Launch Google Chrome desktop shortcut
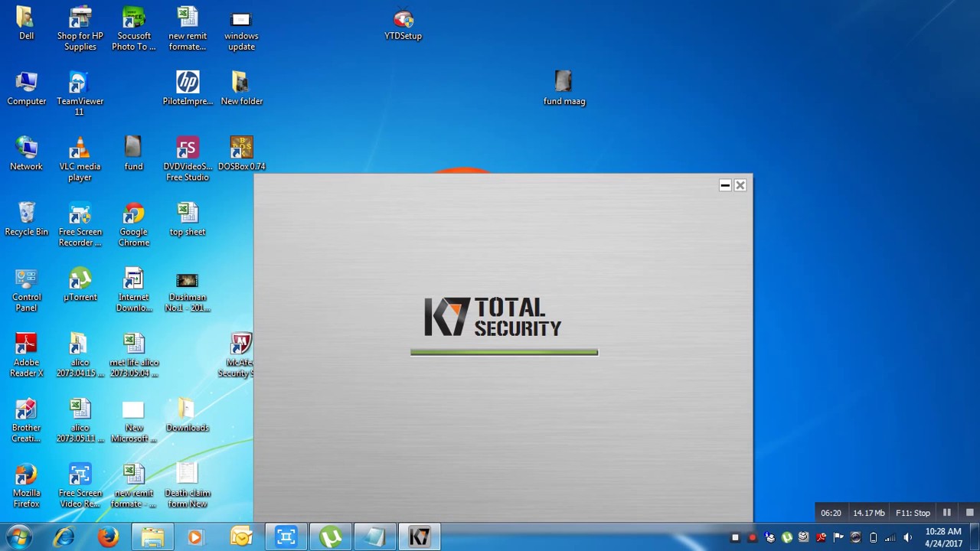 (x=134, y=225)
